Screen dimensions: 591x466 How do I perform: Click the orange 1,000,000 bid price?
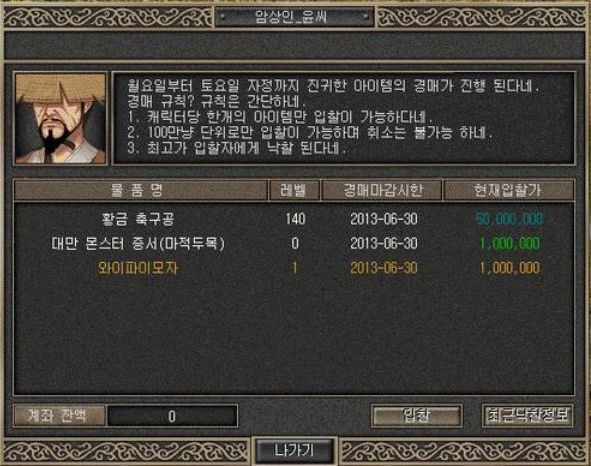pos(509,268)
